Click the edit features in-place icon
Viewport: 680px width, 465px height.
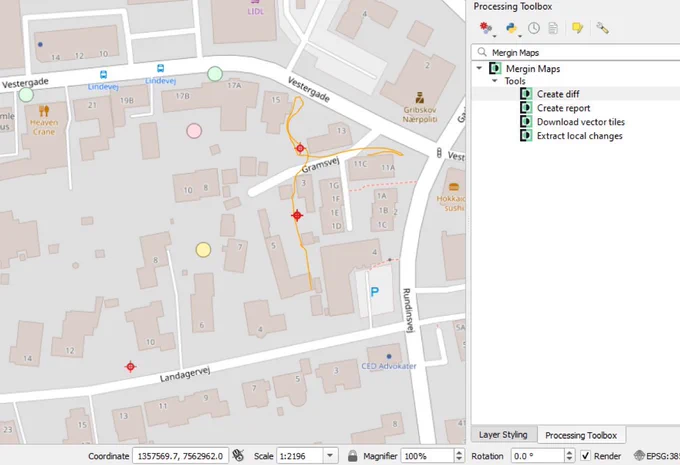point(578,28)
